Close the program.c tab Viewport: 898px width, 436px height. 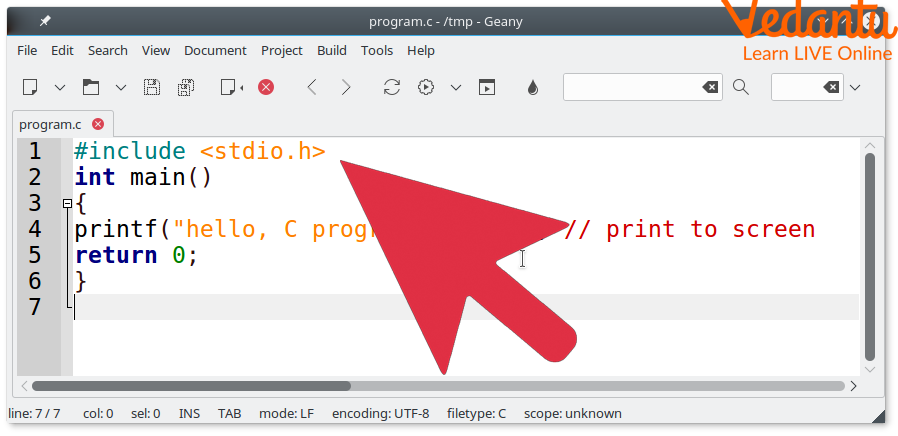(98, 125)
